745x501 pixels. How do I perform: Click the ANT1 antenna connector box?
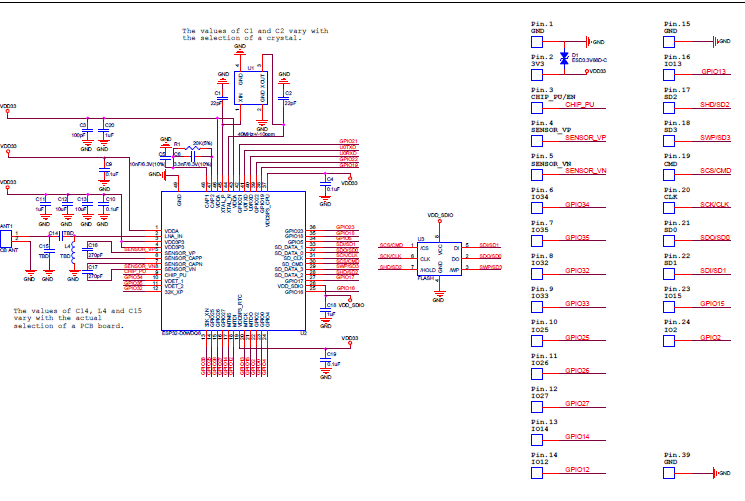pos(6,239)
